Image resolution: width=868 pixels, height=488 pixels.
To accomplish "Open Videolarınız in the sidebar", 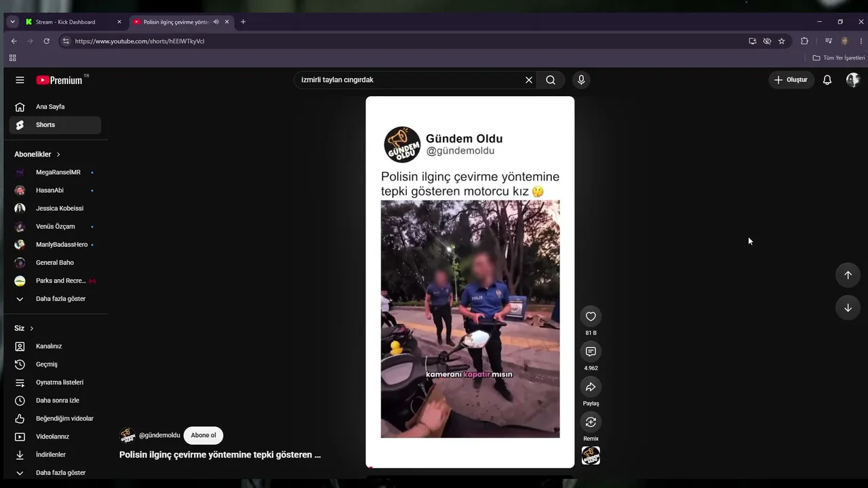I will point(55,436).
